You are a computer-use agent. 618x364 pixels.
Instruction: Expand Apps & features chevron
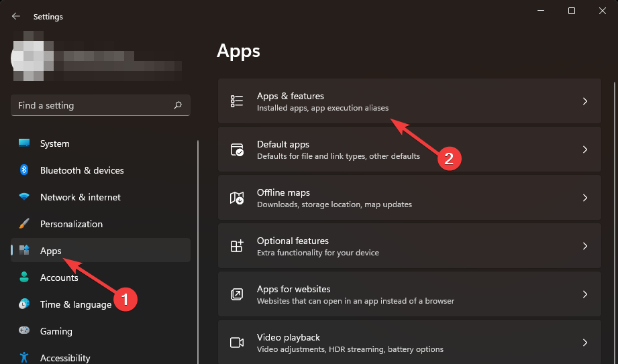point(585,101)
